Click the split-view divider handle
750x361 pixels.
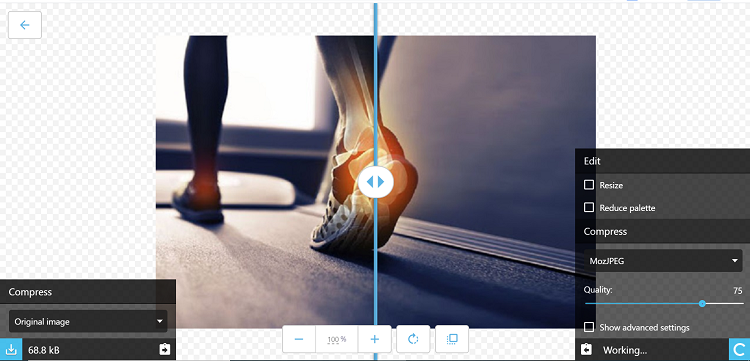click(375, 182)
